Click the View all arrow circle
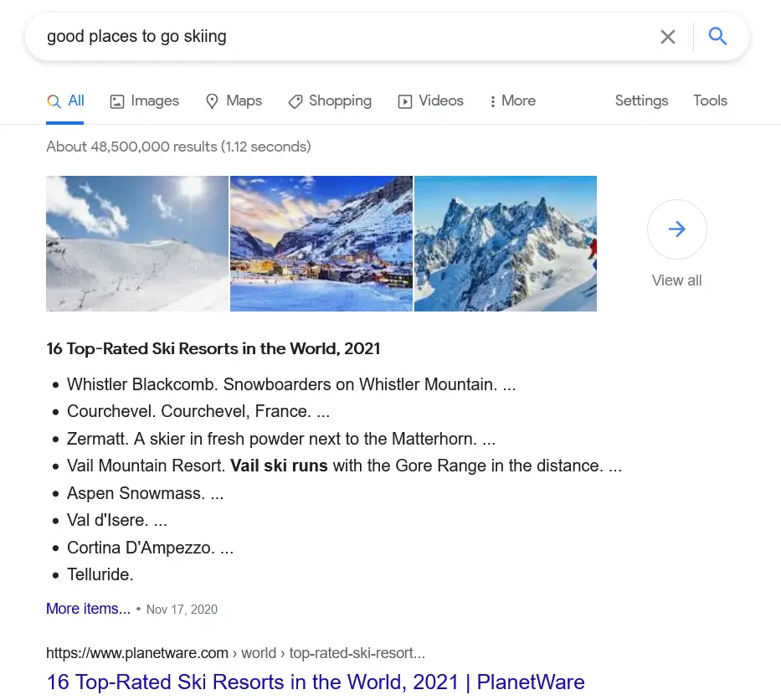Viewport: 781px width, 700px height. pyautogui.click(x=676, y=229)
